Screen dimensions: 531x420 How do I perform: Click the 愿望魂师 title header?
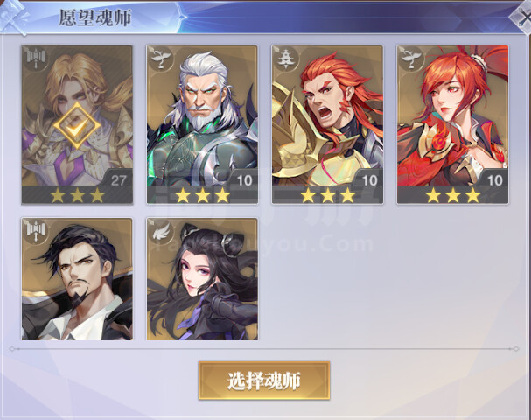(95, 17)
